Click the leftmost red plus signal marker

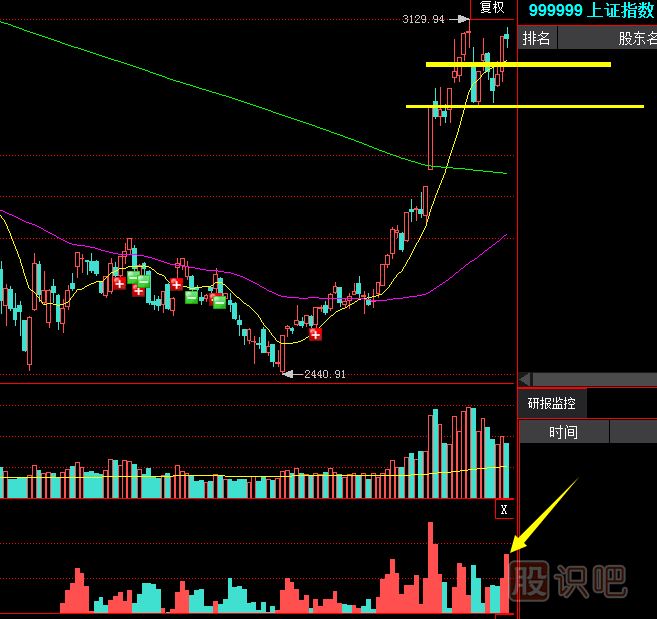[119, 284]
